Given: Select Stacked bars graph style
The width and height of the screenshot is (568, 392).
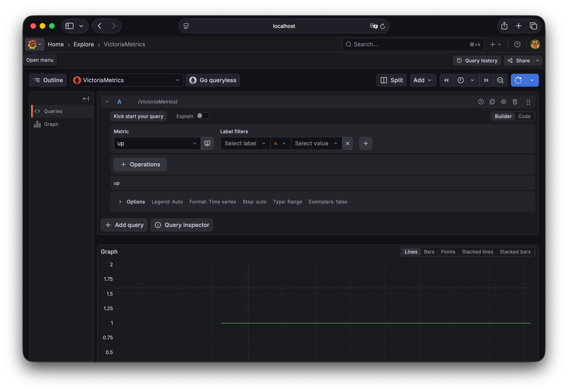Looking at the screenshot, I should click(515, 252).
